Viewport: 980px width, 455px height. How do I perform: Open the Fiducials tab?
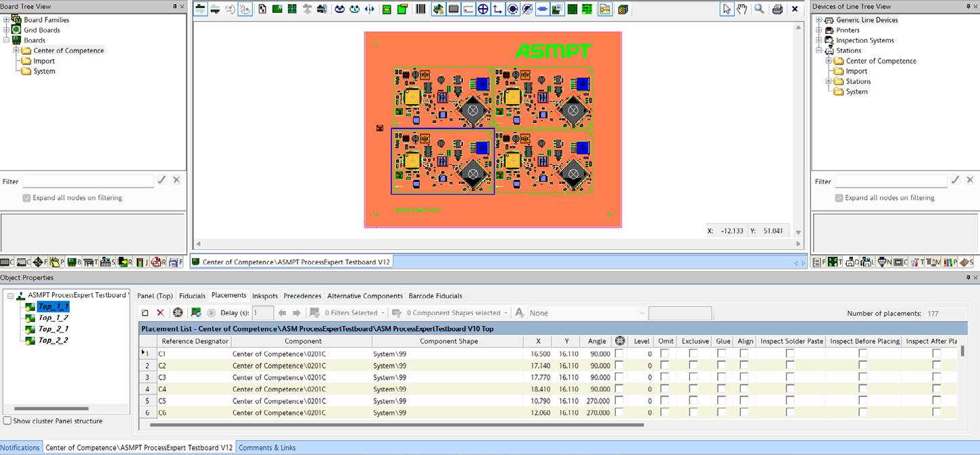pyautogui.click(x=192, y=295)
